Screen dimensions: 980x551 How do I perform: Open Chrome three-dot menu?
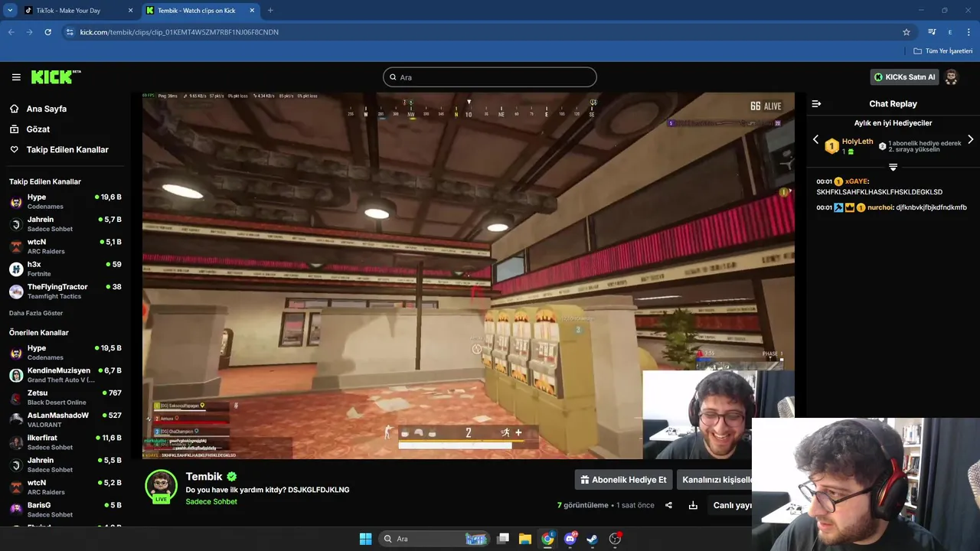coord(969,32)
